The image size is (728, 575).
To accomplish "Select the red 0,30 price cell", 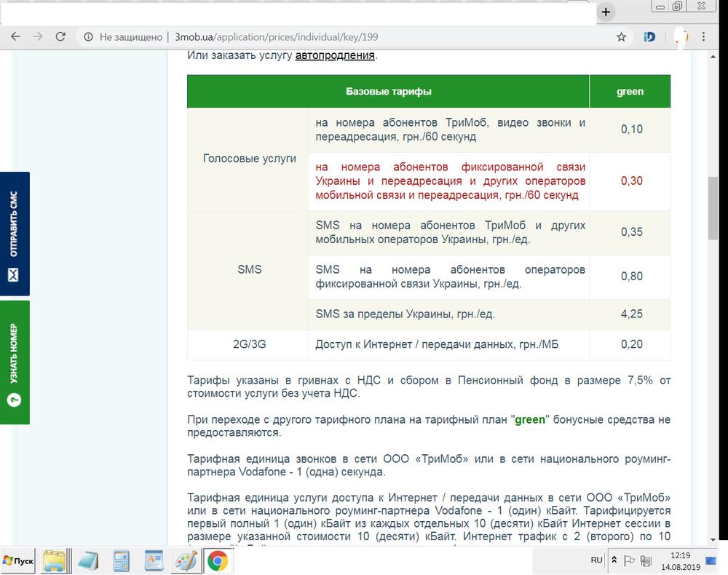I will pyautogui.click(x=631, y=181).
